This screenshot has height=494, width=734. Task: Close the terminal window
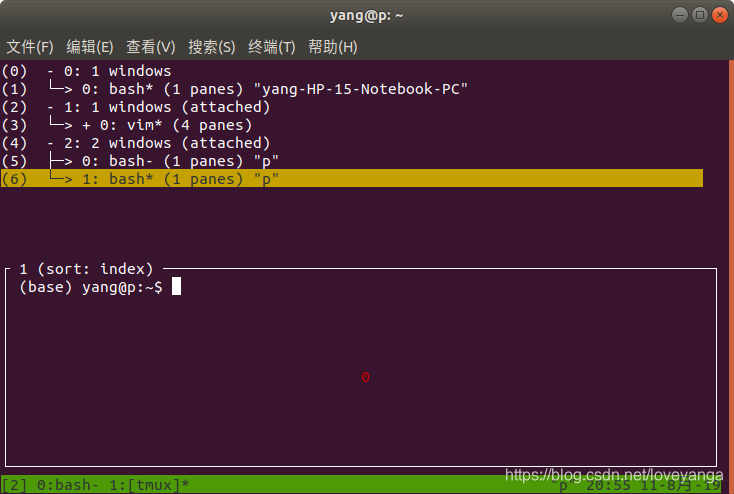(x=720, y=15)
